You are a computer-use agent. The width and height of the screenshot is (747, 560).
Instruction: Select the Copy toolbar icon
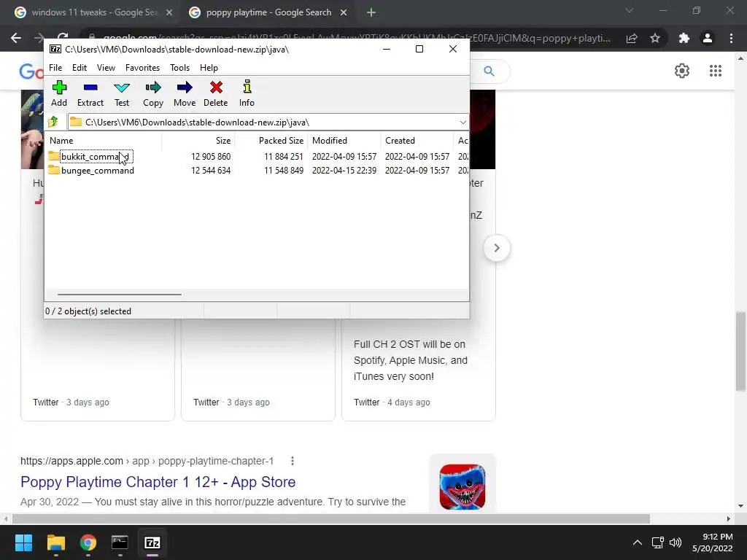click(153, 94)
